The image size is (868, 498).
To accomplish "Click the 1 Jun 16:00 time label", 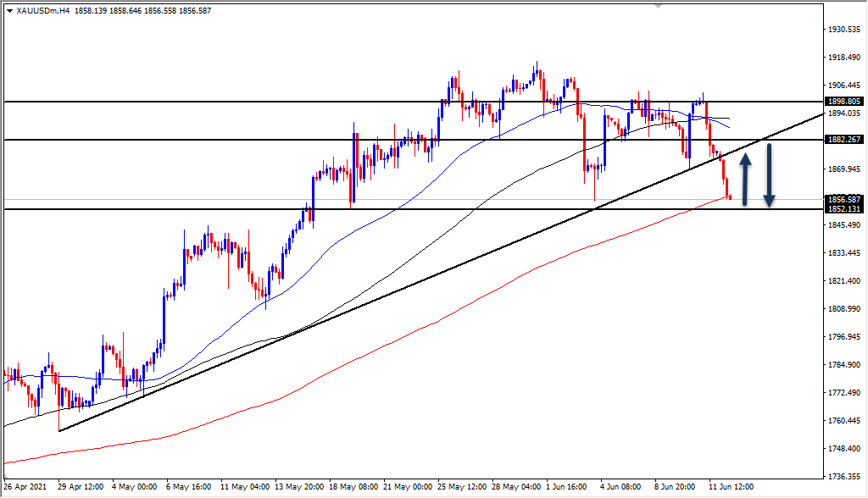I will pos(567,487).
